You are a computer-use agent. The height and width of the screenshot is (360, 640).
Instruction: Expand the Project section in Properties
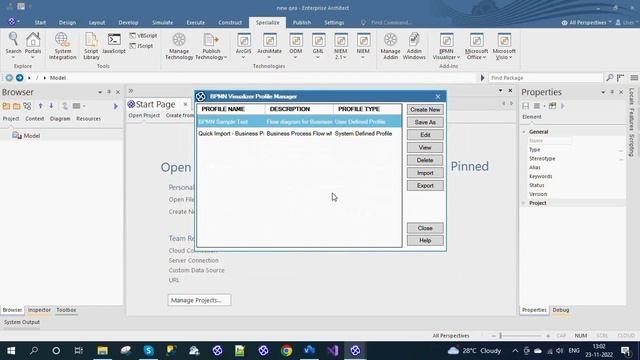tap(524, 203)
